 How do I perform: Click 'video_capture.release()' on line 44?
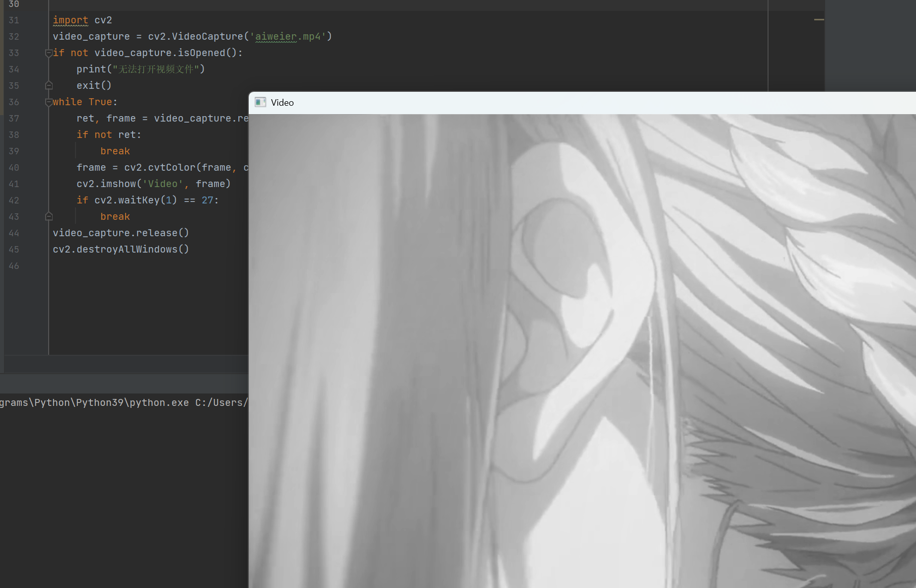(121, 233)
